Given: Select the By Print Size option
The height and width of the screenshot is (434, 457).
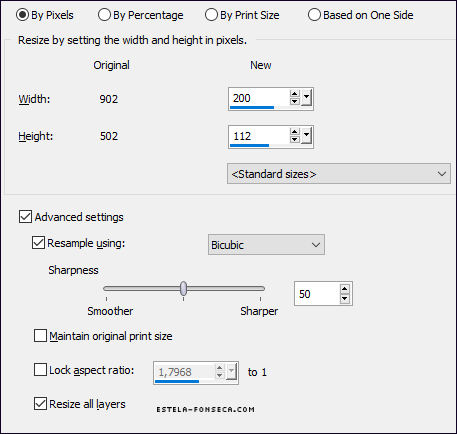Looking at the screenshot, I should [x=211, y=15].
